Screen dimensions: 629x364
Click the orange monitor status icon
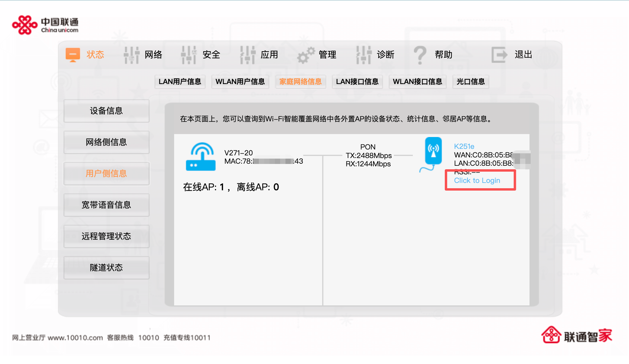(x=73, y=55)
